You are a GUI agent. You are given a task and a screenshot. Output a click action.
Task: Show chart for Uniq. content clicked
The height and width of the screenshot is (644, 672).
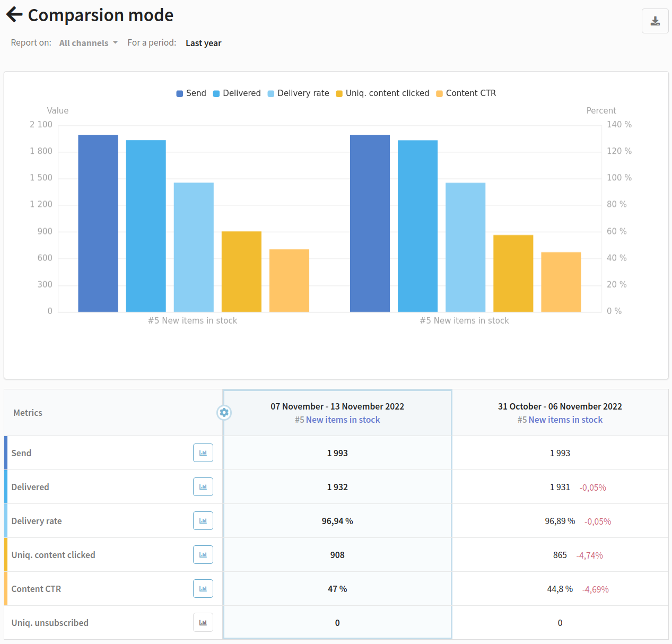click(203, 555)
